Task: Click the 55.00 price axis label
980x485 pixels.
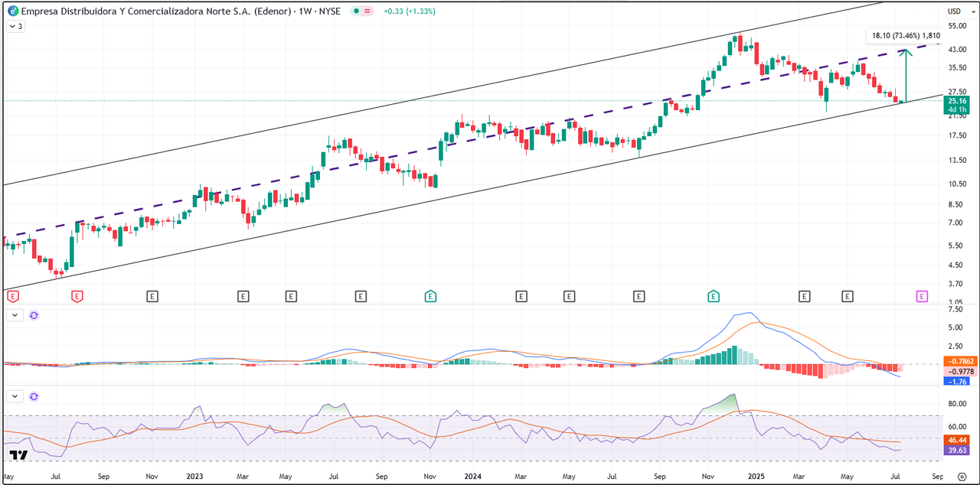Action: point(956,26)
